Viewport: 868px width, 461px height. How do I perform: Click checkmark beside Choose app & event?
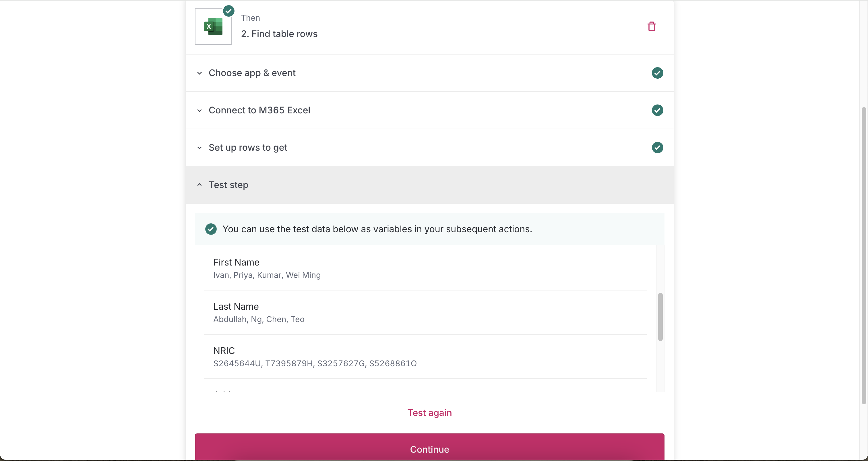[x=657, y=73]
